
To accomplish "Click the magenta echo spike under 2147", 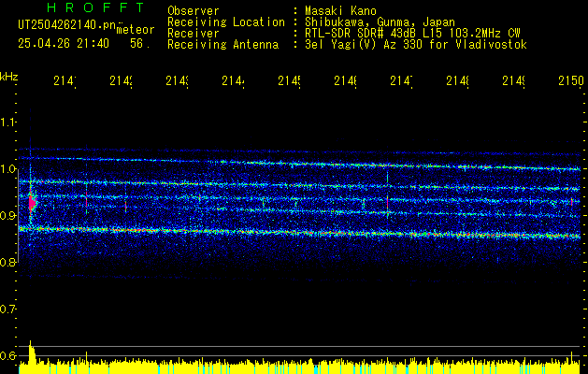I will (387, 203).
